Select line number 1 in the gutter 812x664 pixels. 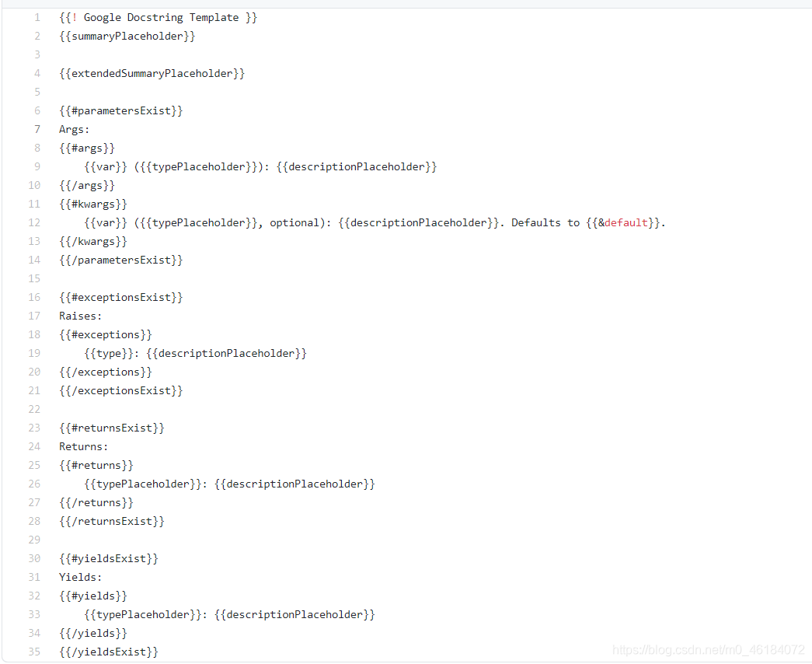[36, 17]
